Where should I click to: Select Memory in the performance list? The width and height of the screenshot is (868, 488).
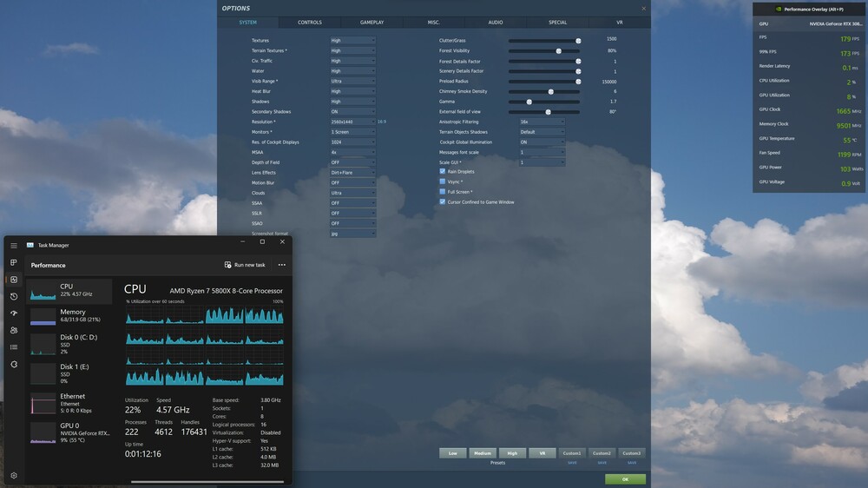point(69,316)
